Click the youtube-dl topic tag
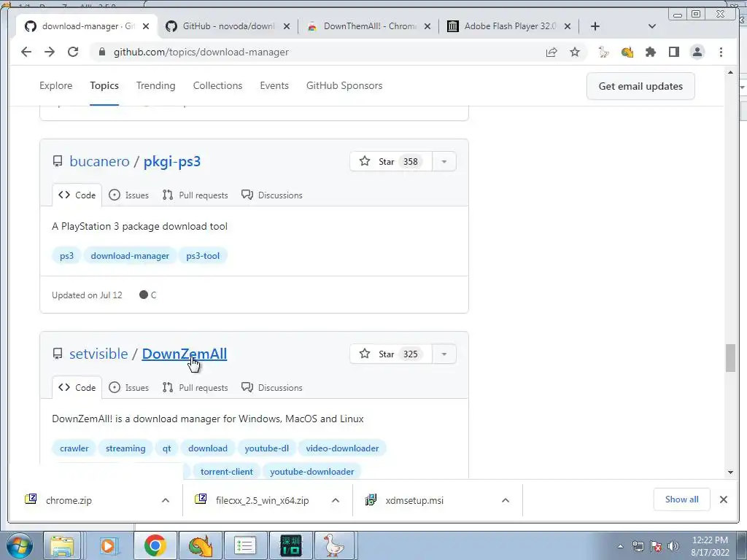 click(x=267, y=448)
